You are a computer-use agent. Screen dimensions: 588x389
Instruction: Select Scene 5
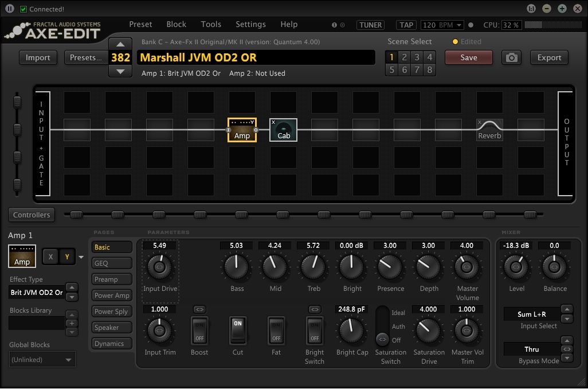(391, 69)
